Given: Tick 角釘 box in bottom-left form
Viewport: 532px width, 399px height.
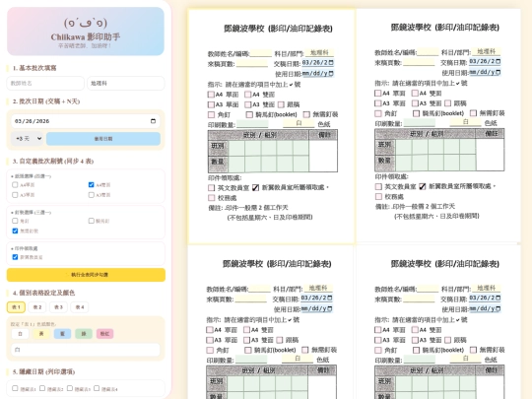Looking at the screenshot, I should (210, 350).
